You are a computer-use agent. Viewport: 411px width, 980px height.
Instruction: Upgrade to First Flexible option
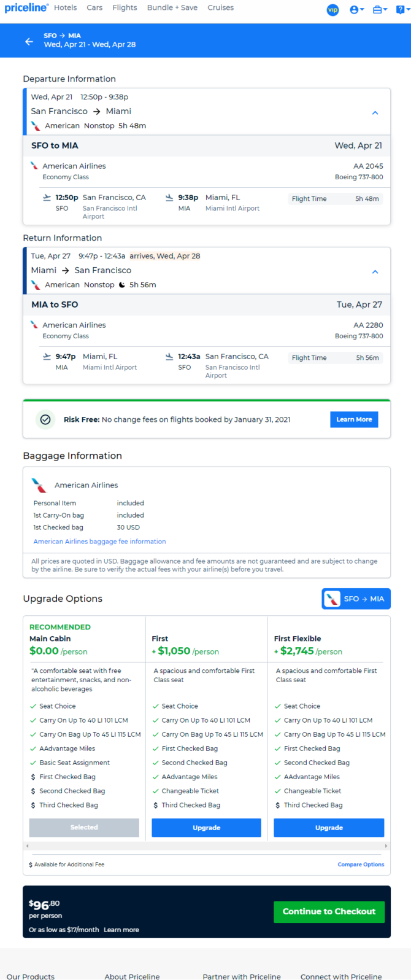tap(329, 828)
